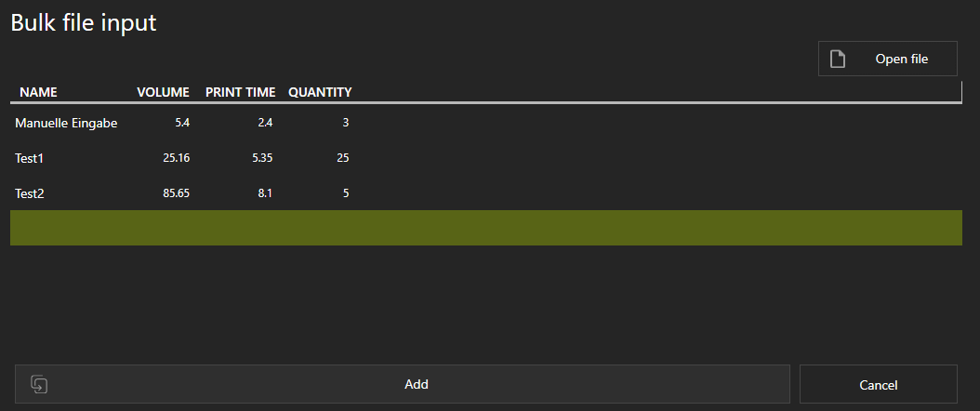
Task: Sort by QUANTITY column header
Action: 320,92
